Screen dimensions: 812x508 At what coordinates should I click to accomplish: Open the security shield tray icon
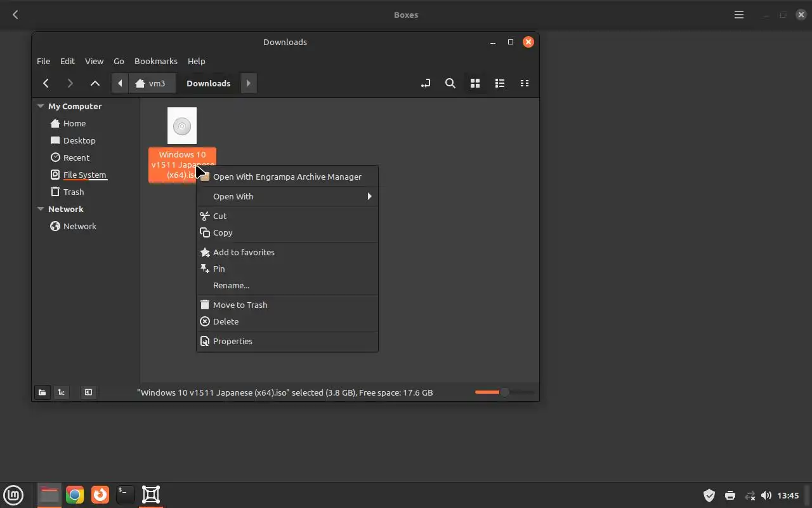pos(709,495)
